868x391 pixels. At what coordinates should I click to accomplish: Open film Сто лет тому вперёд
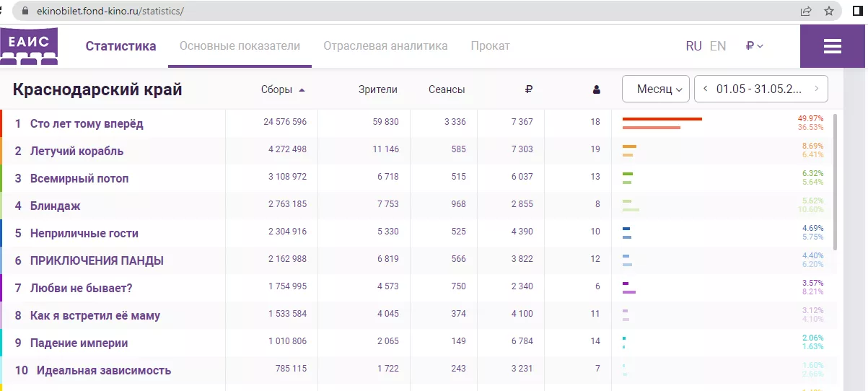[x=87, y=123]
